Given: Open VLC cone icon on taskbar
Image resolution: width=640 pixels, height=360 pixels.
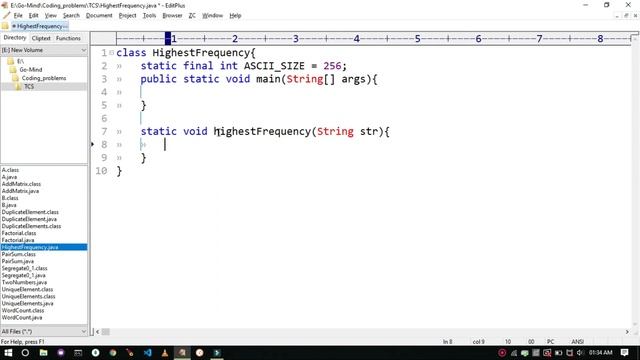Looking at the screenshot, I should point(165,353).
